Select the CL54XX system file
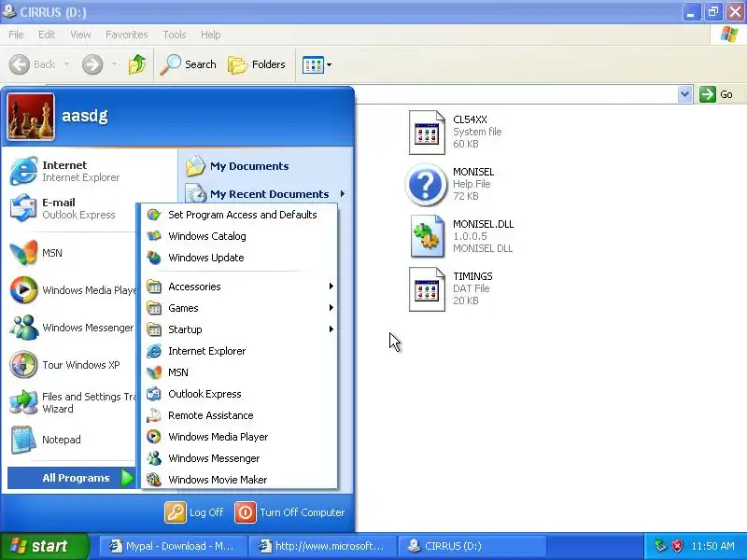 pos(455,132)
